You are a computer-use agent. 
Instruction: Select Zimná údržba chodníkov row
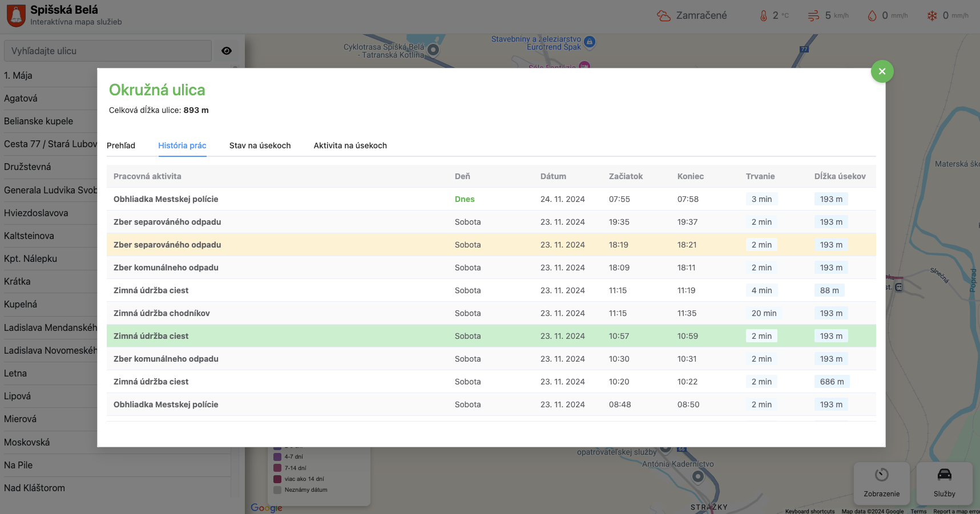[x=491, y=313]
